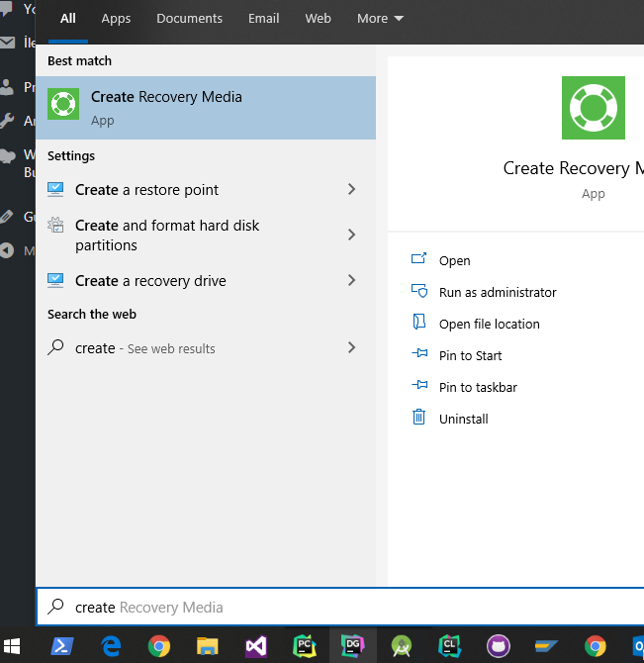The width and height of the screenshot is (644, 663).
Task: Open the yellow-blue striped taskbar app
Action: pos(546,646)
